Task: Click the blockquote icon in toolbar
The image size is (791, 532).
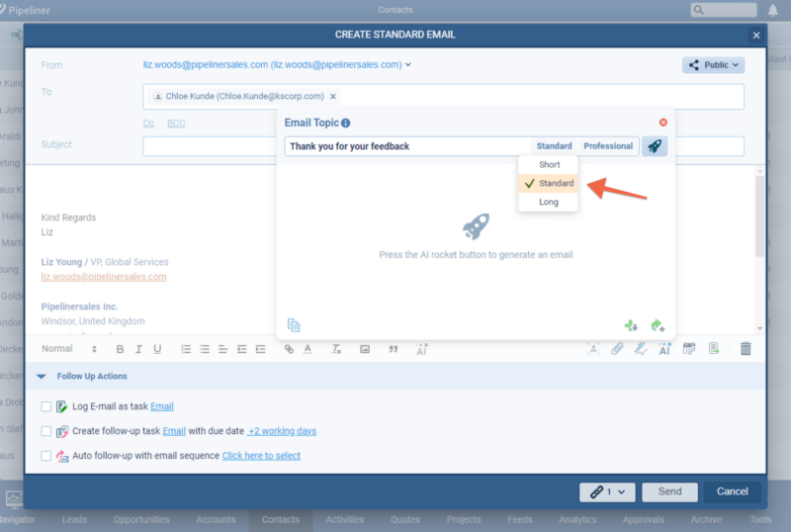Action: (x=393, y=349)
